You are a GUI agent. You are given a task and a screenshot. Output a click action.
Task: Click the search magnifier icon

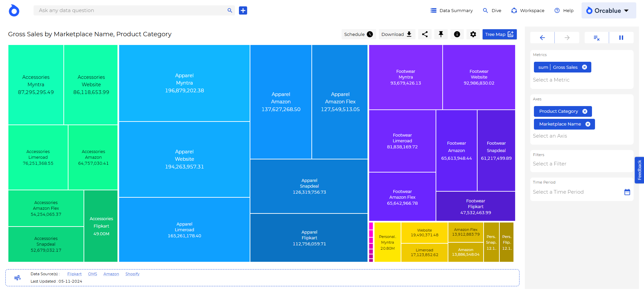click(x=230, y=10)
